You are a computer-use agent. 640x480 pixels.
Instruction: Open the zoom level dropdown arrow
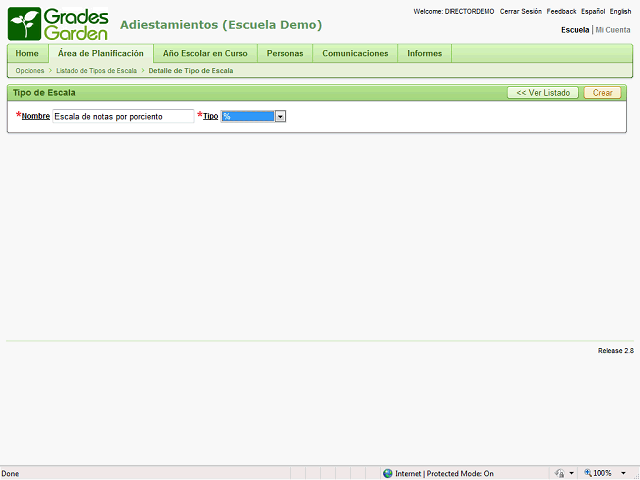pos(623,473)
